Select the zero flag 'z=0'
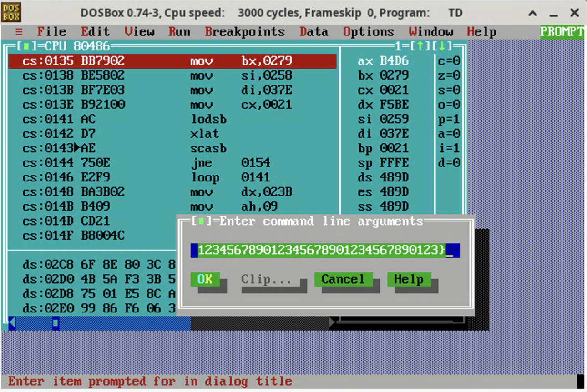587x392 pixels. pyautogui.click(x=449, y=75)
